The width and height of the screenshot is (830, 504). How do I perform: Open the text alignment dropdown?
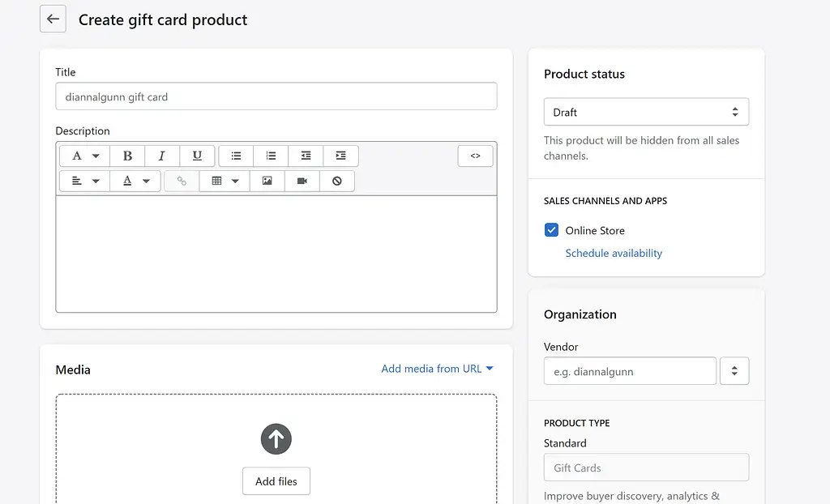84,181
